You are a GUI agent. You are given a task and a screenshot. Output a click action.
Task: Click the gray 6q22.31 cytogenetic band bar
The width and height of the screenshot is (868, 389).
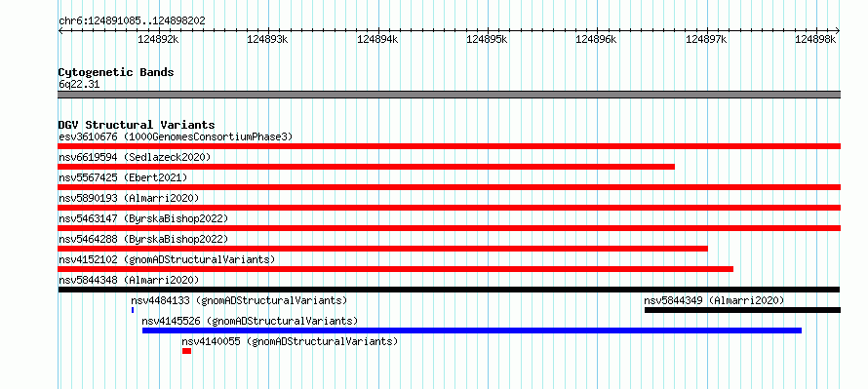[449, 95]
